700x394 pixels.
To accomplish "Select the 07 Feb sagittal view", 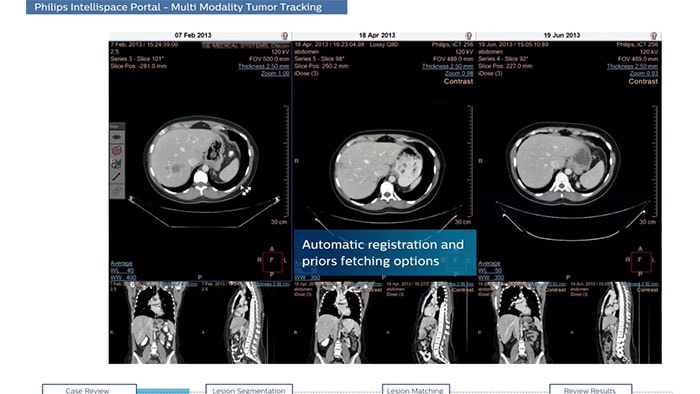I will 246,323.
